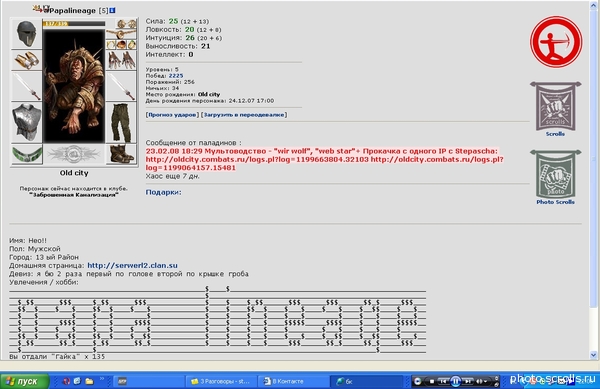The width and height of the screenshot is (600, 389).
Task: Click the leather boots slot
Action: coord(121,154)
